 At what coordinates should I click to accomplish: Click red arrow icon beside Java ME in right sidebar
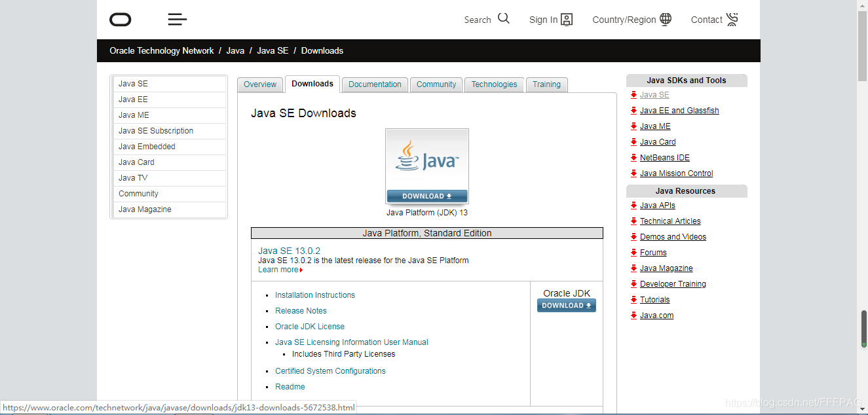(x=633, y=126)
